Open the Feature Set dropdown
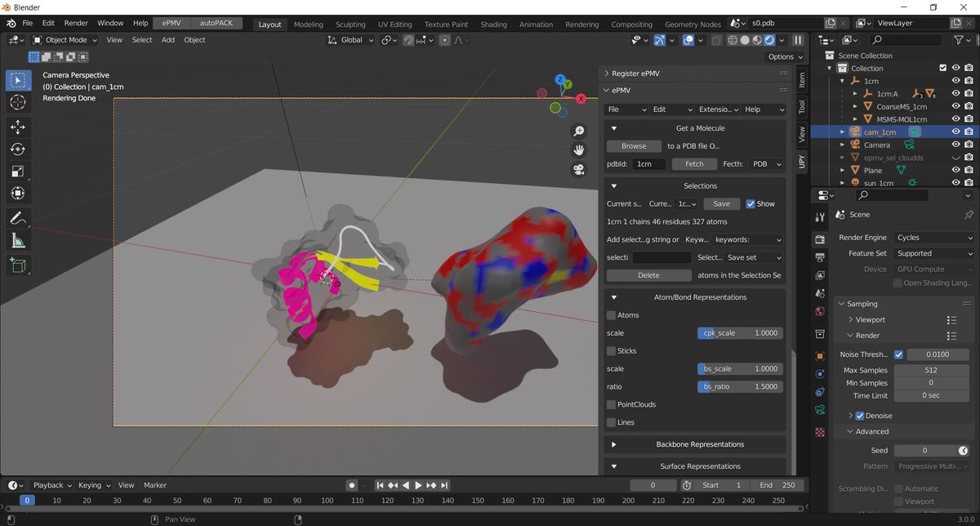This screenshot has width=980, height=526. click(934, 253)
